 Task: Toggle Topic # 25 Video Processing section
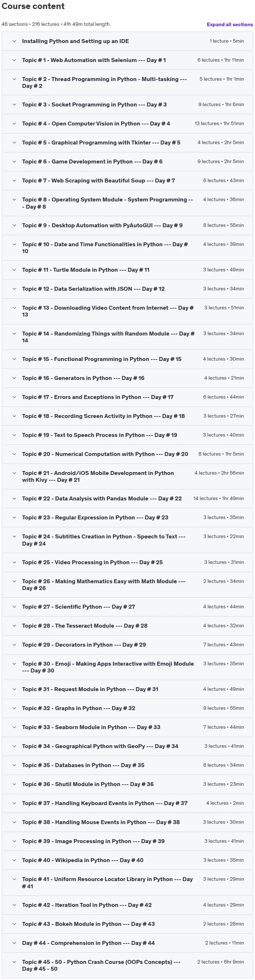(x=127, y=562)
